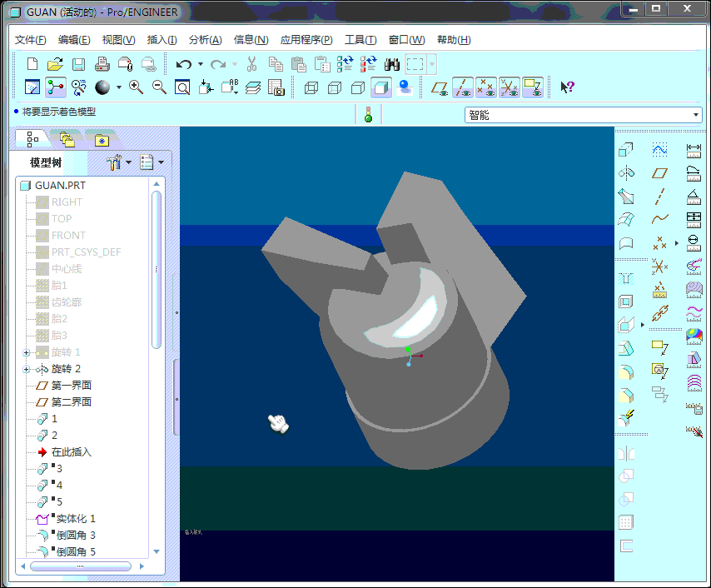Open the 工具(T) menu
The image size is (711, 588).
tap(360, 40)
